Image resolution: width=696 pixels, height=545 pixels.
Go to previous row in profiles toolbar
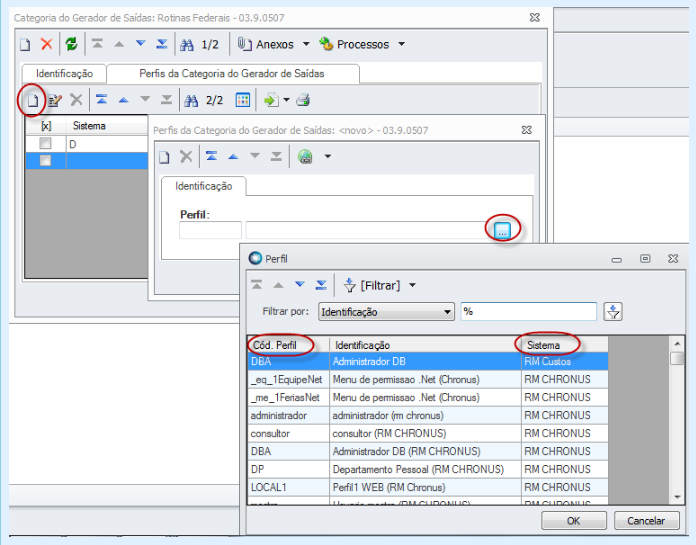point(123,100)
